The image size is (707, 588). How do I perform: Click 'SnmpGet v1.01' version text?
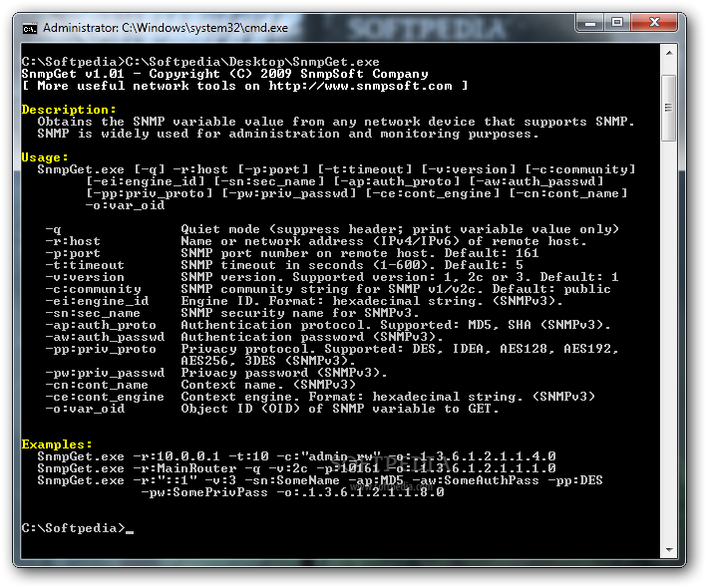pos(73,74)
